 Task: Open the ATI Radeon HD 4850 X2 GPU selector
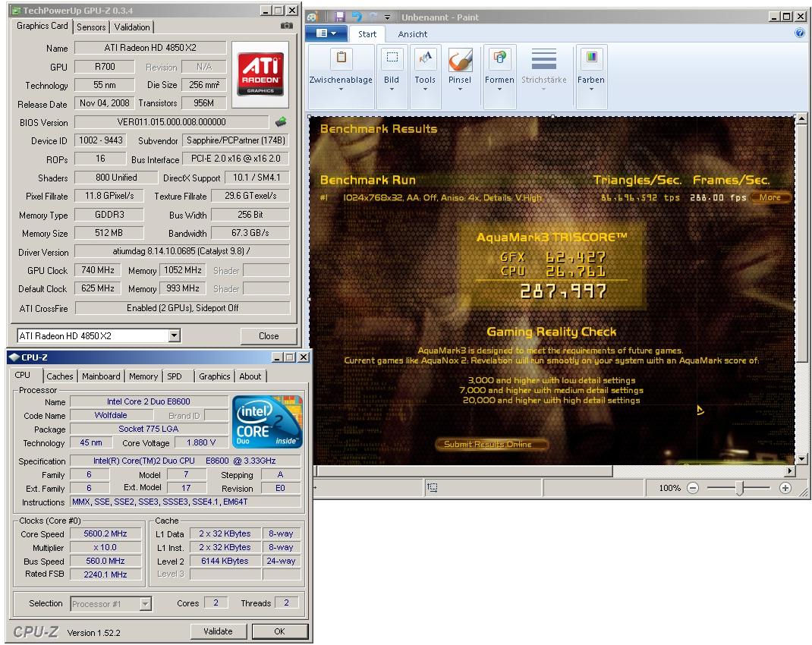[x=99, y=336]
